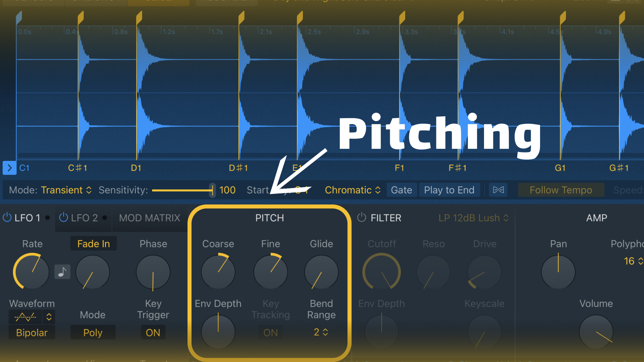Open LP 12dB Lush filter type menu
Screen dimensions: 644x362
tap(474, 218)
